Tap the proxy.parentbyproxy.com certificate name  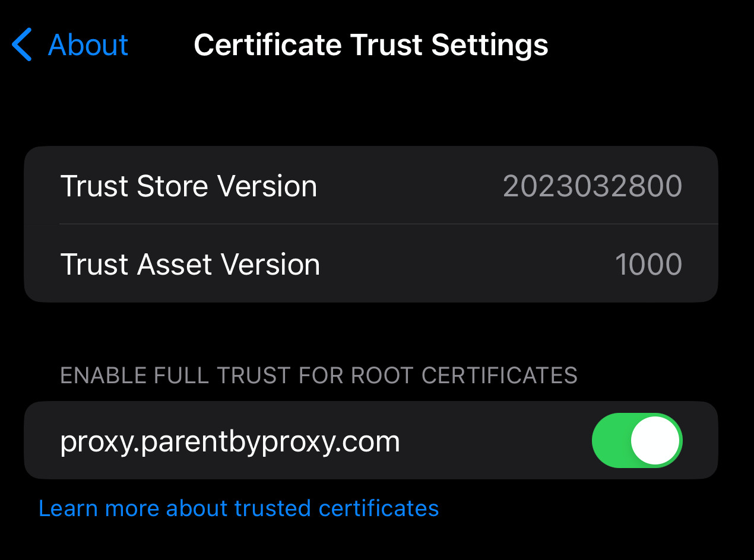pyautogui.click(x=230, y=441)
